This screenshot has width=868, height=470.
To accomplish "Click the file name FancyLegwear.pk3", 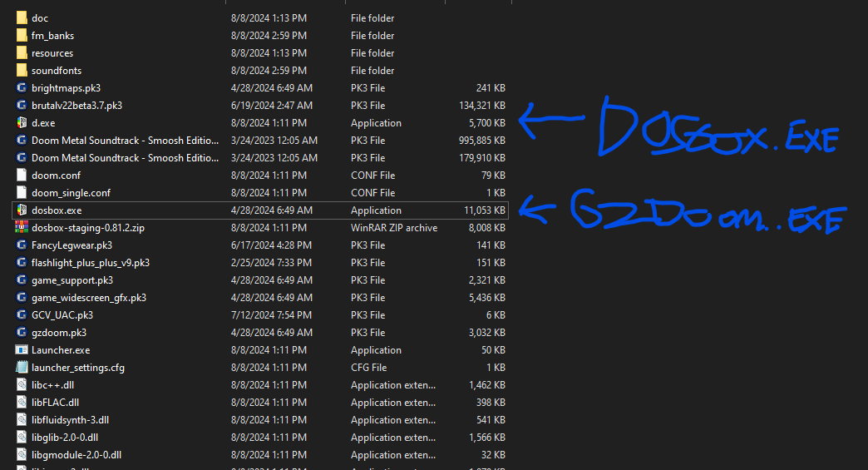I will [x=72, y=245].
